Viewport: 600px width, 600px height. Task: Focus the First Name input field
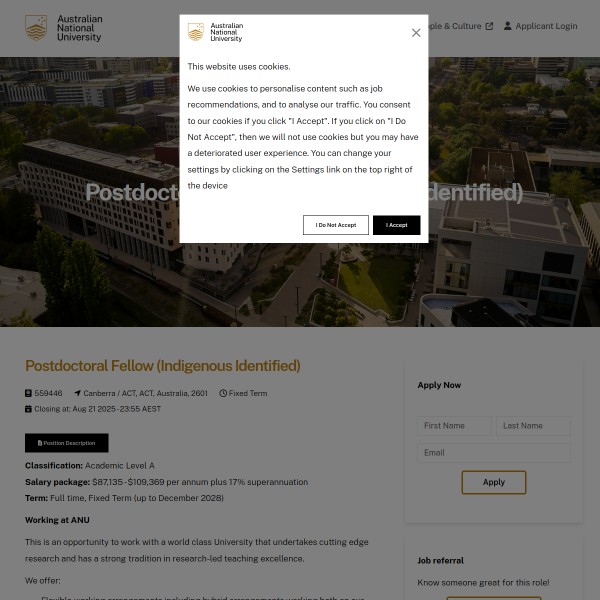pos(454,426)
